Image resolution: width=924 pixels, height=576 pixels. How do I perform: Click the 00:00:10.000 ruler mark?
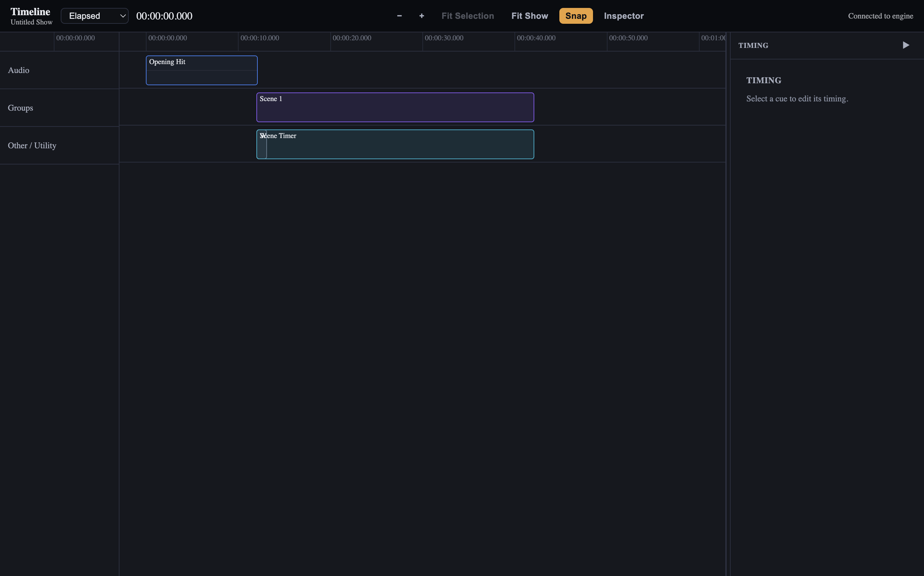tap(259, 38)
